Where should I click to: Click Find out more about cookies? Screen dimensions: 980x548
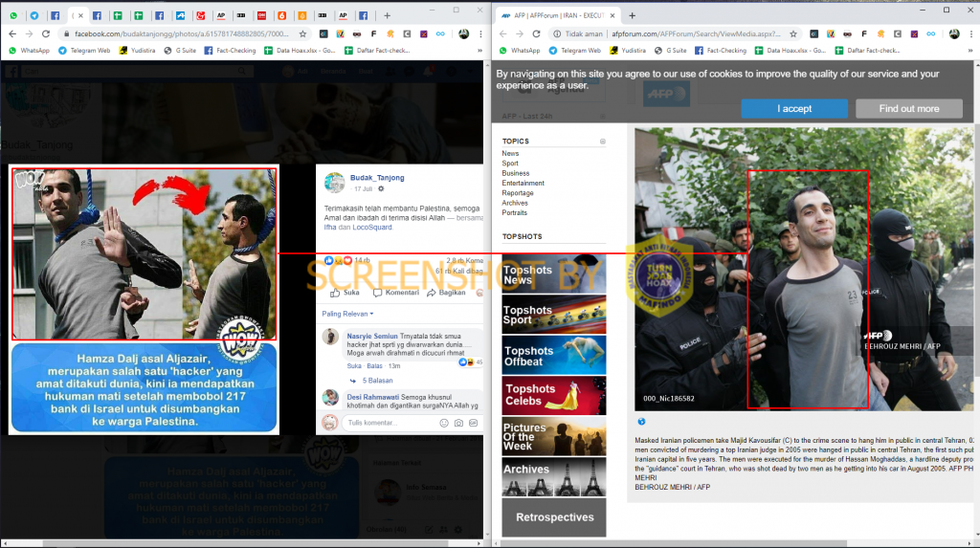pyautogui.click(x=909, y=109)
